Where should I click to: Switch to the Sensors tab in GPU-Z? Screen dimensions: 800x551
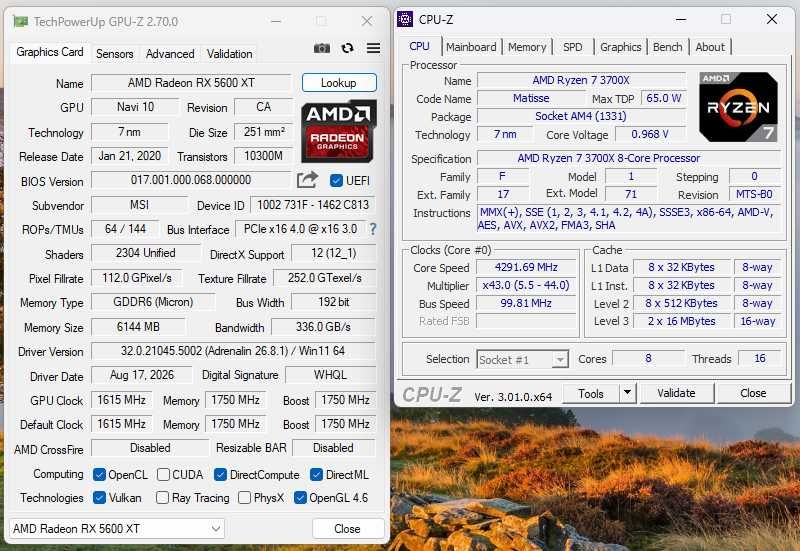click(114, 54)
